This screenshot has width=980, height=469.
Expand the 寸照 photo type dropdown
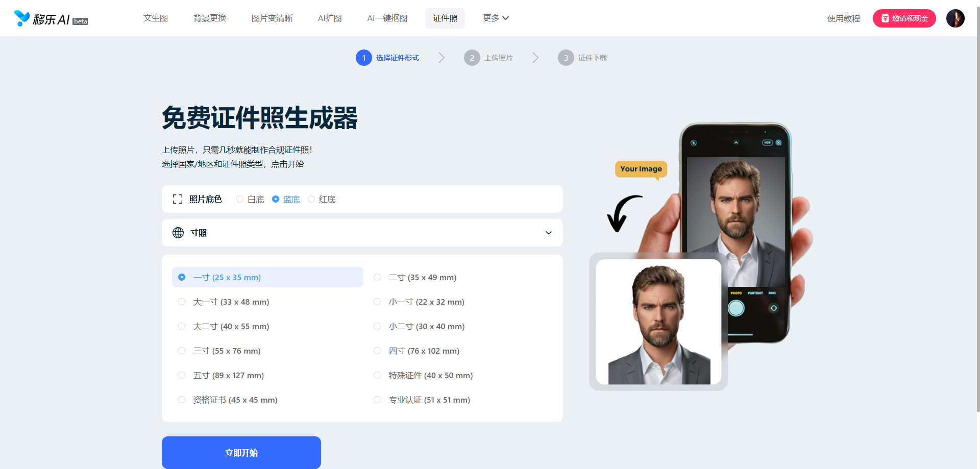(x=548, y=233)
